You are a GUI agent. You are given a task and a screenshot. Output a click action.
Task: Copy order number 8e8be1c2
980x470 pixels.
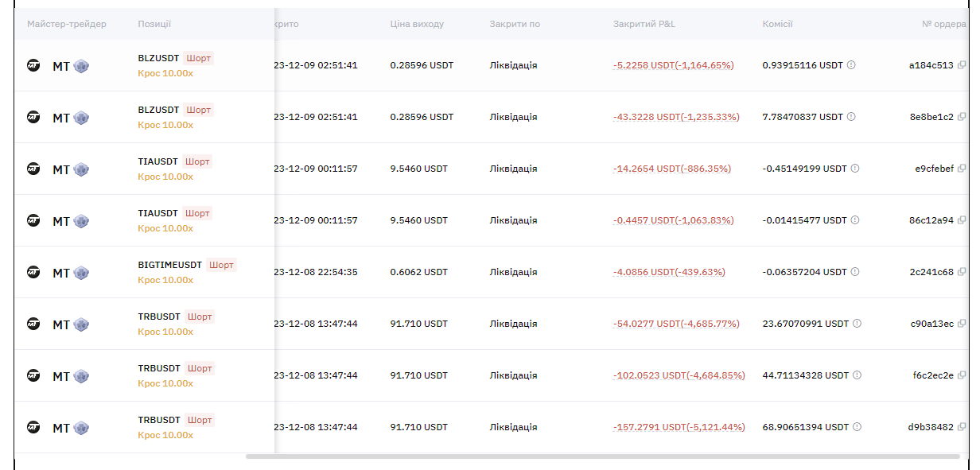(962, 117)
